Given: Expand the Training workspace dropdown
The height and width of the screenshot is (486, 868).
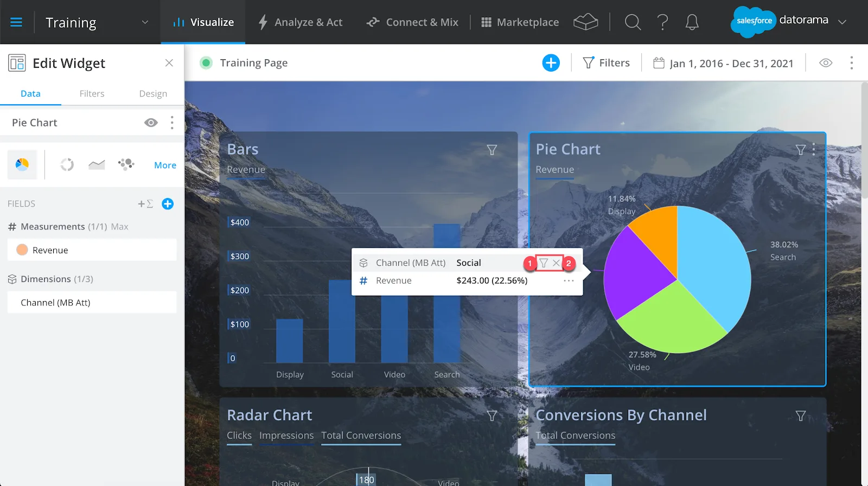Looking at the screenshot, I should point(145,22).
